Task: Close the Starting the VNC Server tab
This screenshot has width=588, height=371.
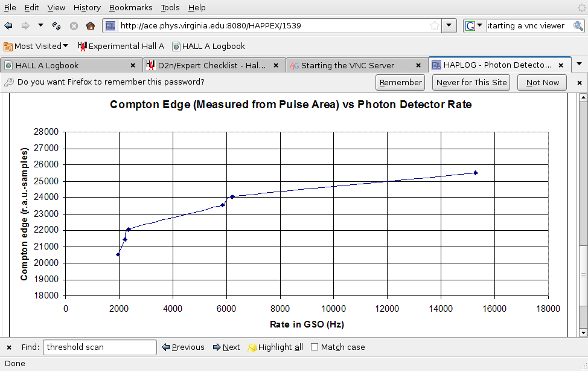Action: (418, 65)
